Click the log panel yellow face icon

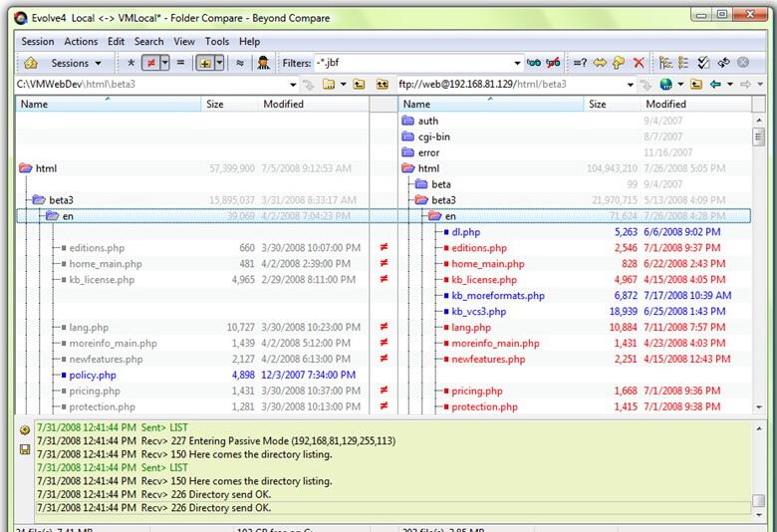pos(25,429)
